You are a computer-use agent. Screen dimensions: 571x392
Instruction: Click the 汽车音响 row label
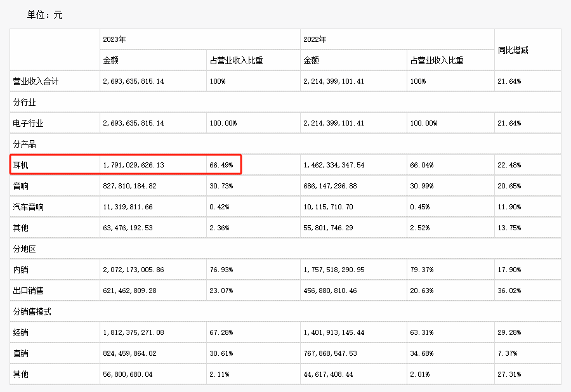[29, 207]
